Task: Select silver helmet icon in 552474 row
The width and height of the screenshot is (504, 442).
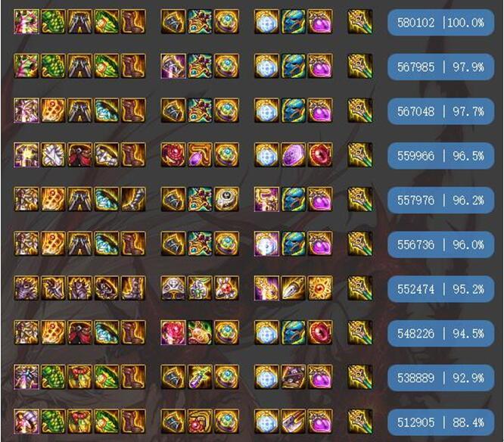Action: (173, 288)
